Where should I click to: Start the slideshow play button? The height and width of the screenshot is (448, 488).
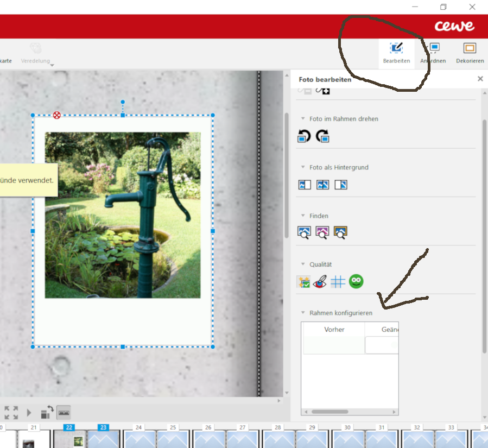[29, 413]
